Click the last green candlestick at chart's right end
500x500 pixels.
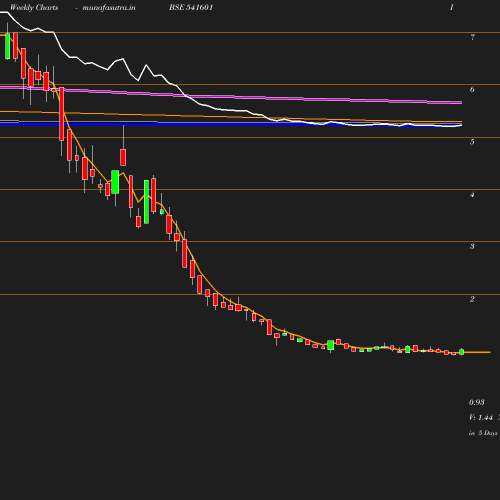[x=462, y=352]
